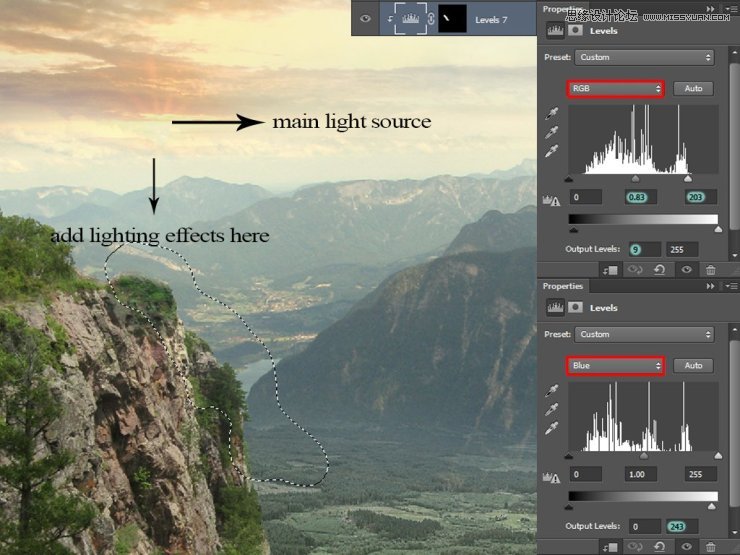This screenshot has height=555, width=740.
Task: Delete adjustment using the lower panel trash icon
Action: click(x=710, y=546)
